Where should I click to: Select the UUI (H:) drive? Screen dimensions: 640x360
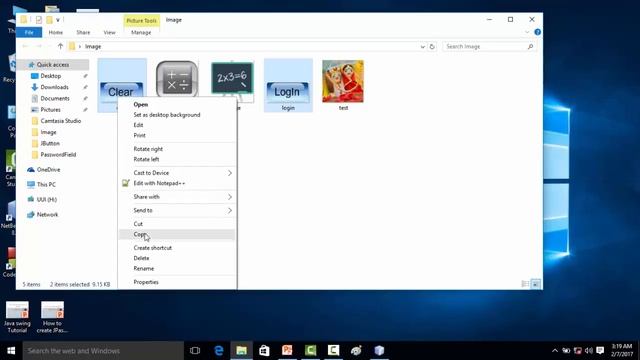pyautogui.click(x=47, y=200)
